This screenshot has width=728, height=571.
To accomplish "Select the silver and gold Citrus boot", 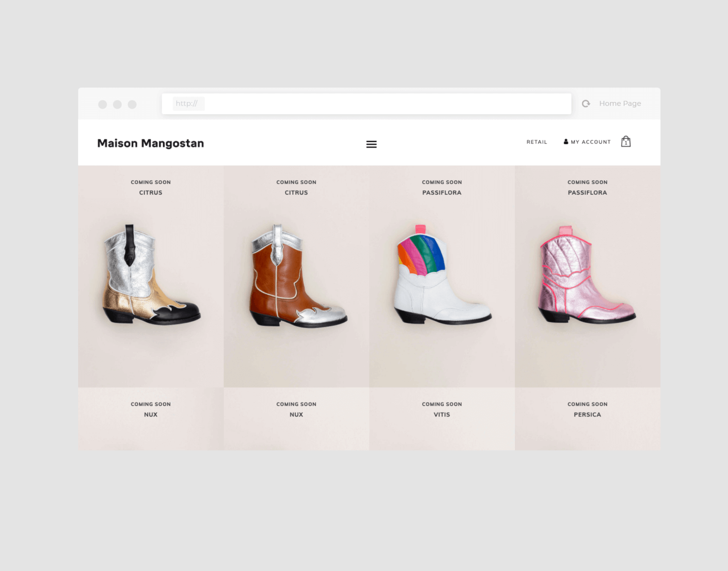I will (x=151, y=275).
